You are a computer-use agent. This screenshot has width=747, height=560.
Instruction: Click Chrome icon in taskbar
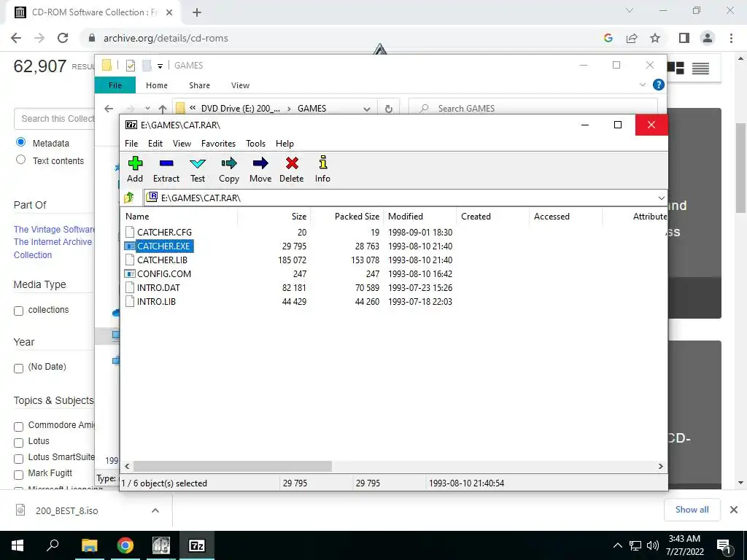pos(125,545)
